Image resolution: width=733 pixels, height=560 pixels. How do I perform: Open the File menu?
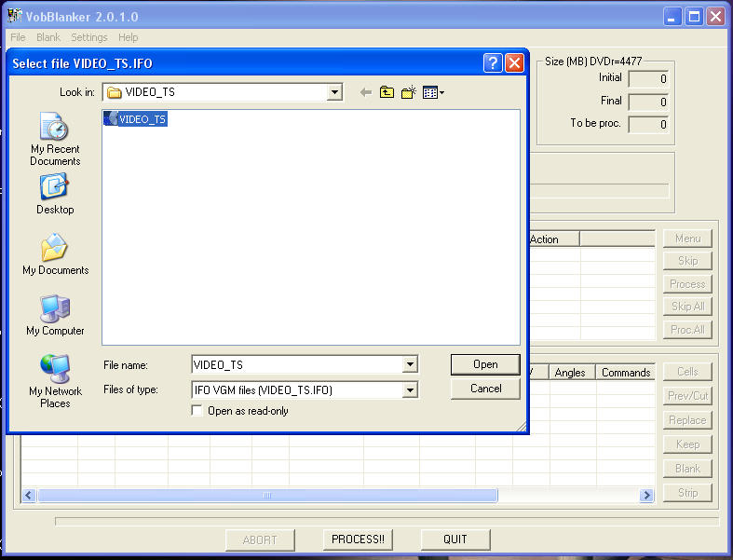[x=18, y=37]
